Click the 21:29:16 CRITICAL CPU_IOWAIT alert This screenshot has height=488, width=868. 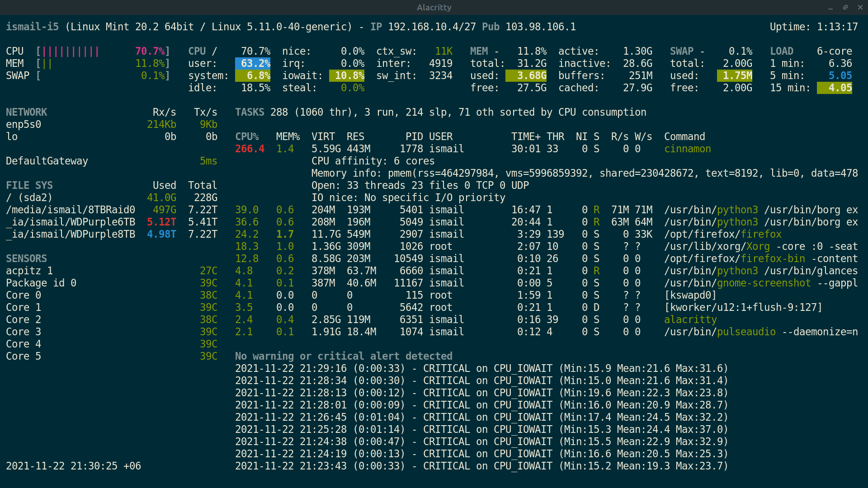[x=482, y=369]
